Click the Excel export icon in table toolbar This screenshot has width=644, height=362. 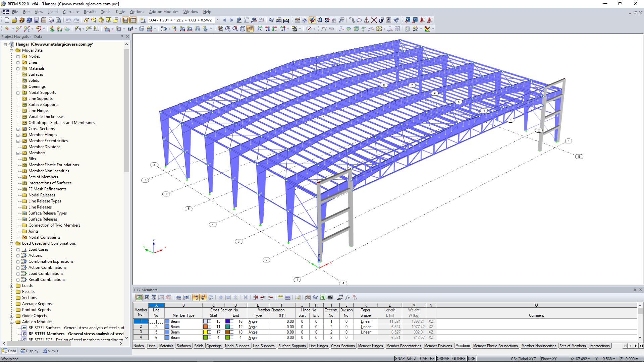point(322,297)
